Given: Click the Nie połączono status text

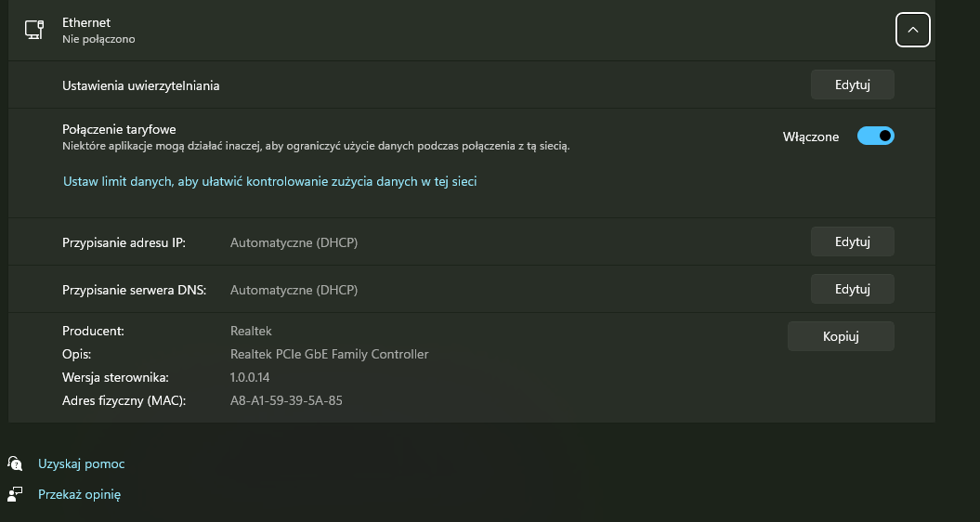Looking at the screenshot, I should pos(98,40).
